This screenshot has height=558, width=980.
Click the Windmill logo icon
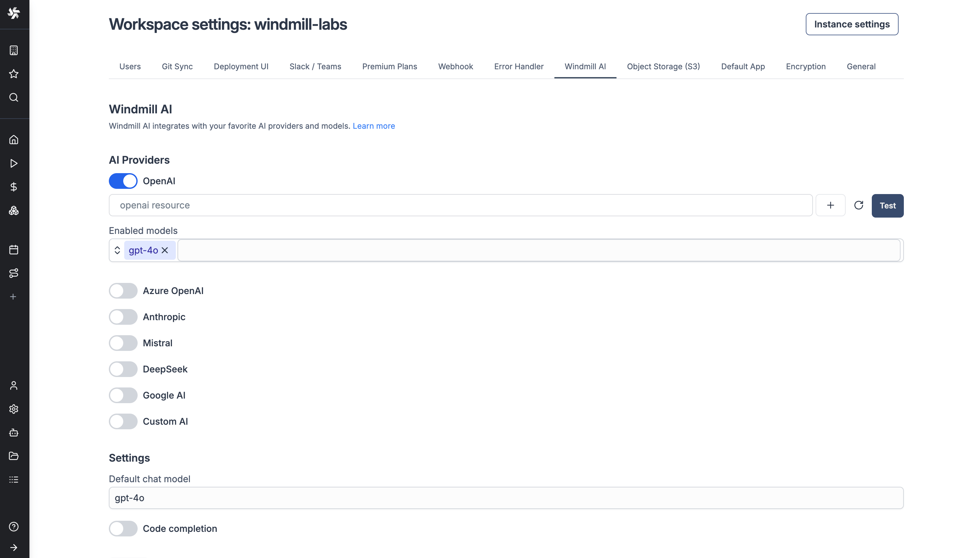coord(14,13)
